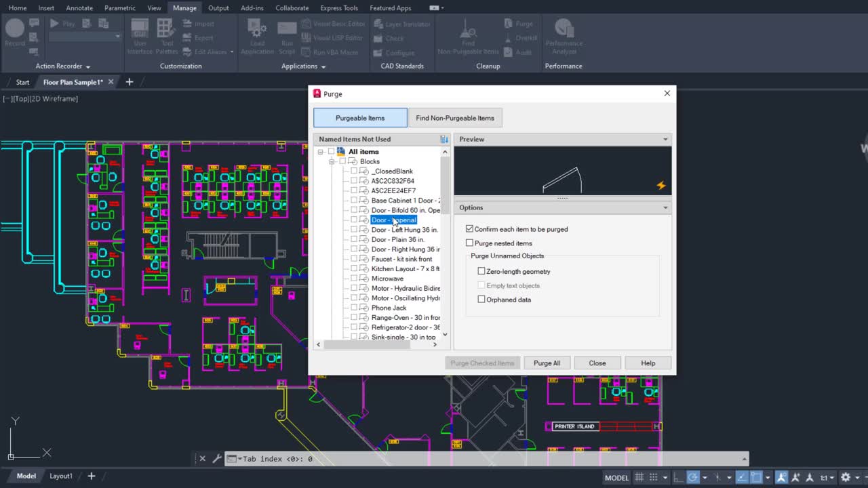Collapse the Options panel section
This screenshot has width=868, height=488.
(x=665, y=207)
